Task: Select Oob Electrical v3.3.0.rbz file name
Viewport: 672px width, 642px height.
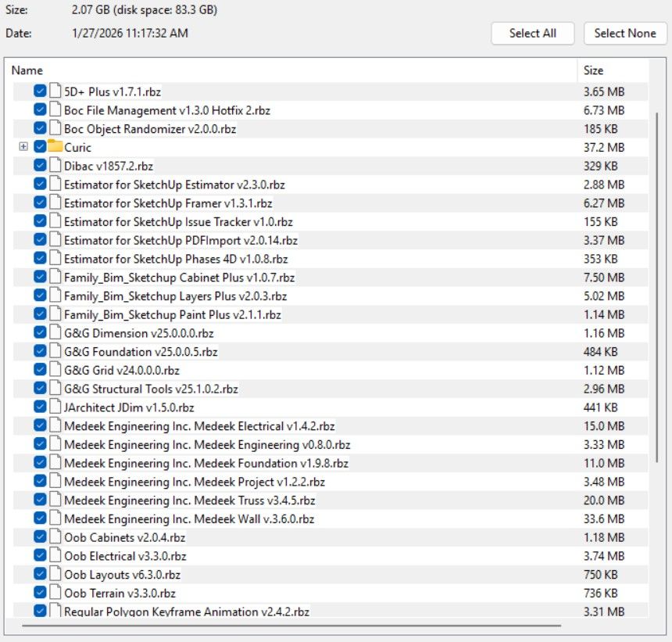Action: pyautogui.click(x=125, y=556)
